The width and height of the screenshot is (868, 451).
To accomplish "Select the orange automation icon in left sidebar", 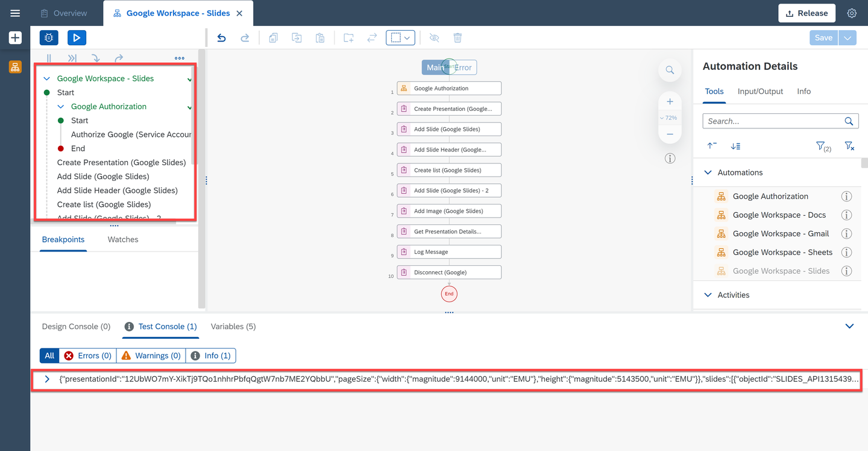I will click(15, 66).
